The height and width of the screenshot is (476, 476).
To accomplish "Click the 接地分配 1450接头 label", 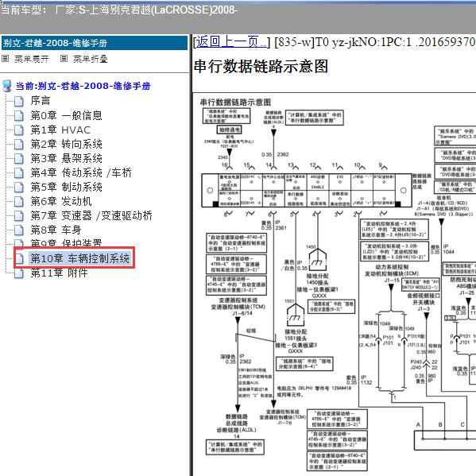I will [x=317, y=279].
